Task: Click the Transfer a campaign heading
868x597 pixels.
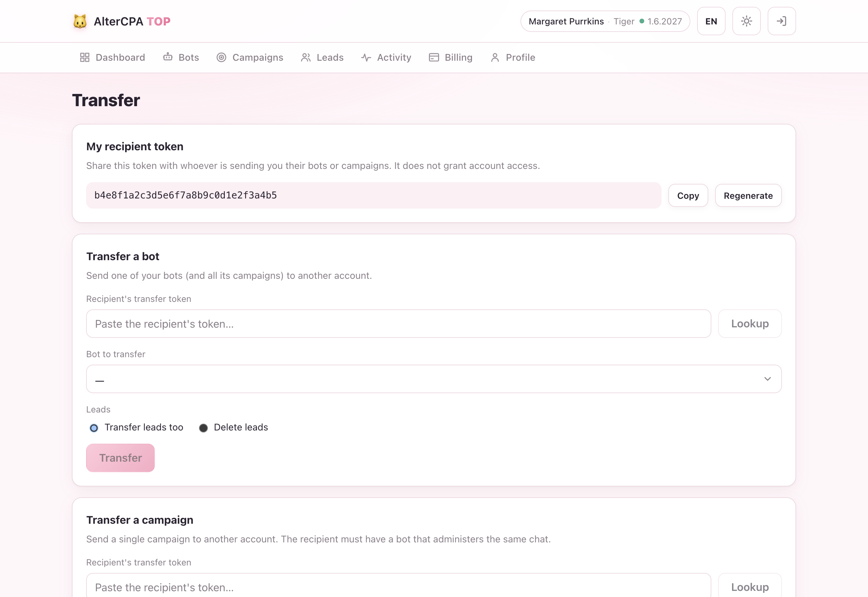Action: [x=140, y=520]
